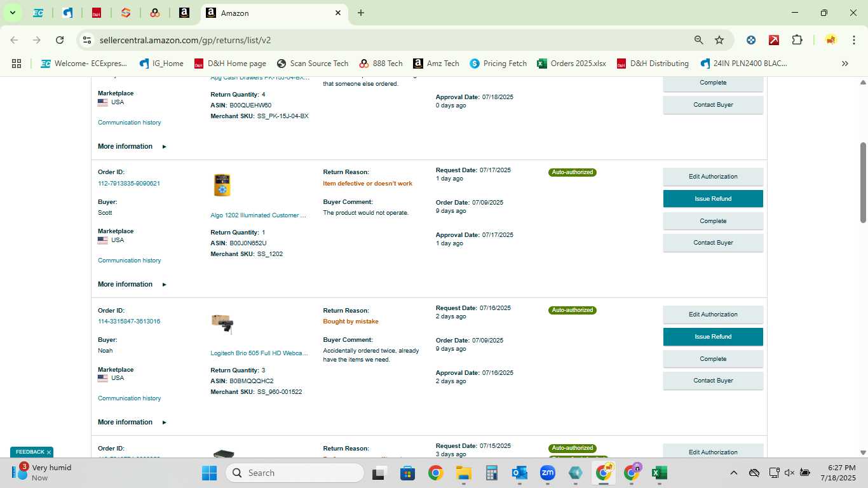Screen dimensions: 868x488
Task: Open the Orders 2025.xlsx bookmark
Action: 571,64
